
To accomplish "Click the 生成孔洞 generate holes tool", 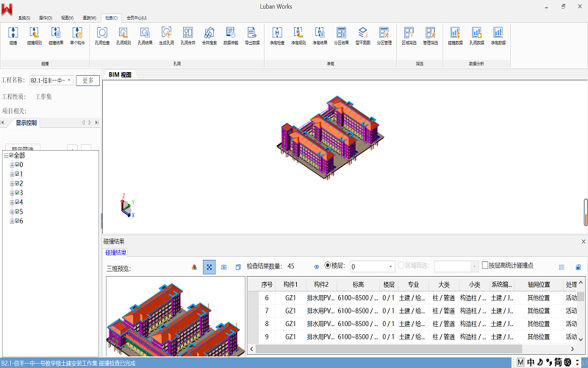I will click(166, 35).
